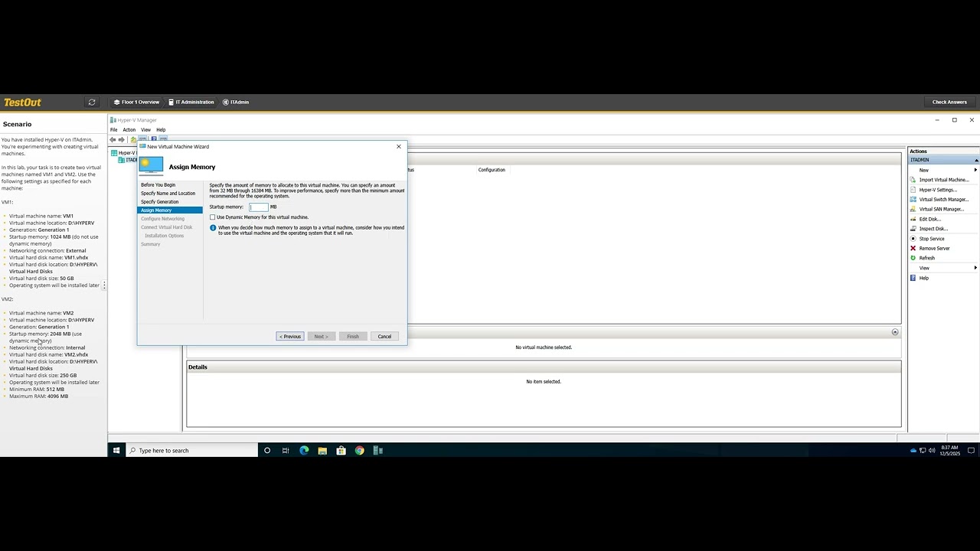
Task: Click Remove Server red X action
Action: (x=913, y=248)
